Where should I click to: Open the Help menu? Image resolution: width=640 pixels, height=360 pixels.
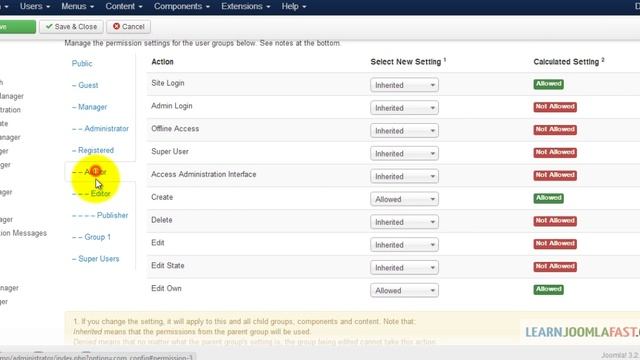pyautogui.click(x=293, y=7)
